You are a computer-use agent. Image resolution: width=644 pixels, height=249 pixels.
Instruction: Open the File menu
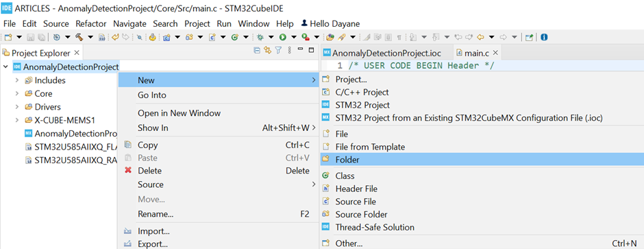point(9,23)
